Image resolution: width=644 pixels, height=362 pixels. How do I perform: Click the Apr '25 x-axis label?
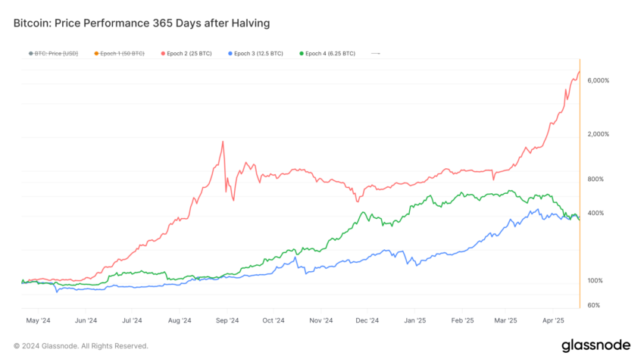pos(553,320)
